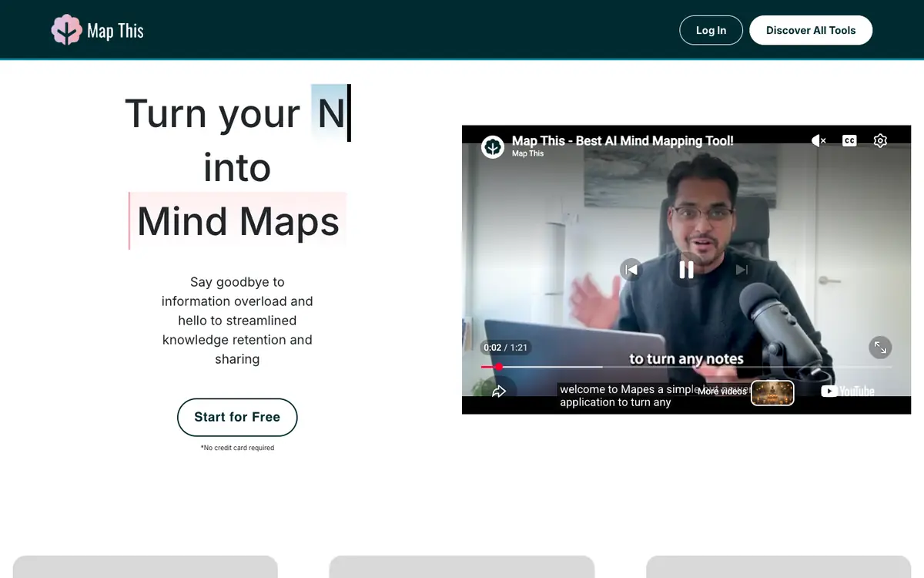
Task: Enter fullscreen using the expand arrows icon
Action: coord(880,347)
